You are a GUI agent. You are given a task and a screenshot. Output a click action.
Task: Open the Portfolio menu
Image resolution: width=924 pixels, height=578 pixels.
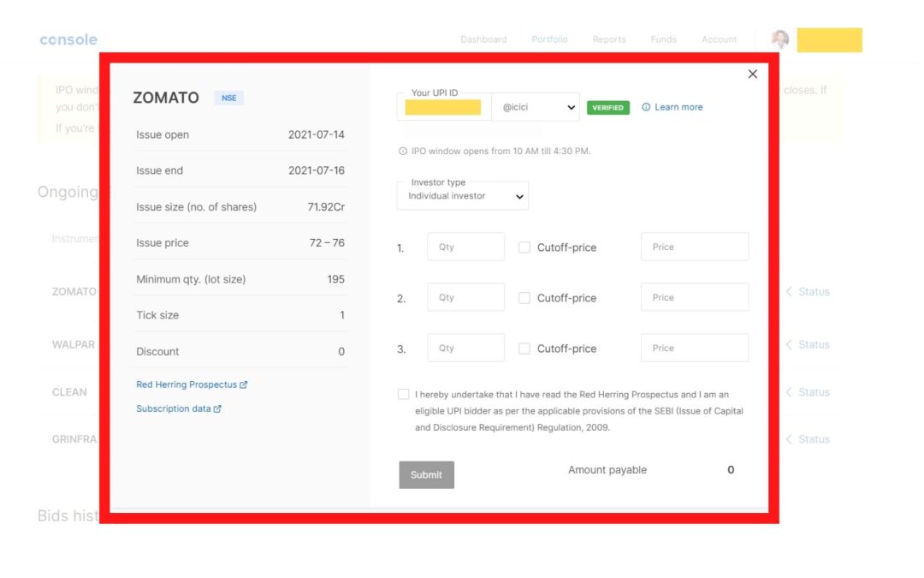549,39
